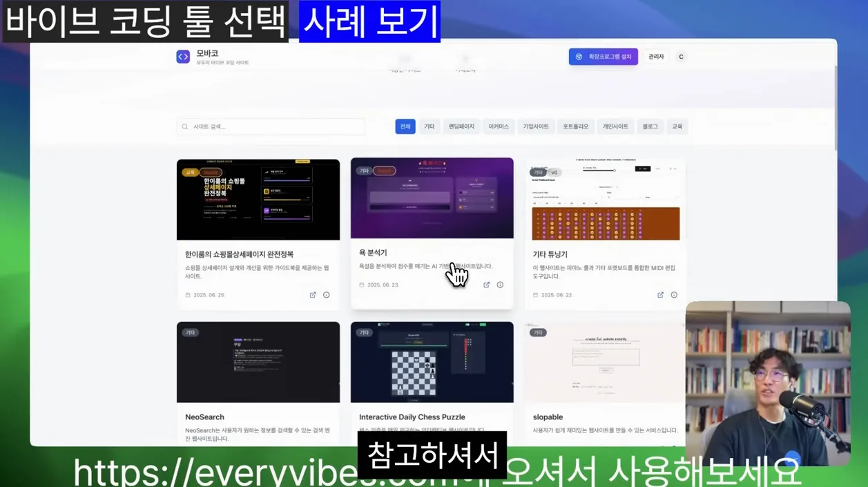
Task: Choose the 개인사이트 filter
Action: click(615, 126)
